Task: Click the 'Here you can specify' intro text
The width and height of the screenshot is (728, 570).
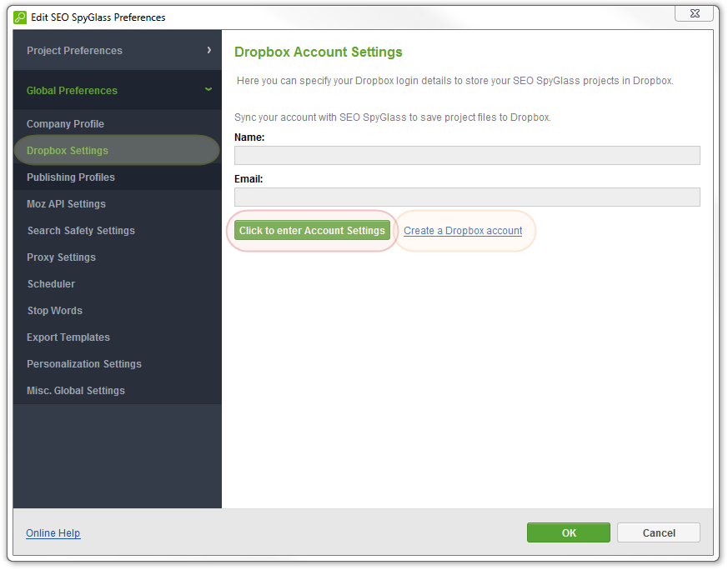Action: [x=455, y=81]
